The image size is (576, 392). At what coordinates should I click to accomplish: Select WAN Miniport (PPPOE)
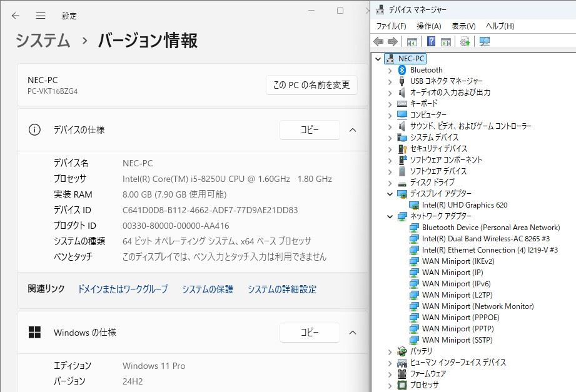point(461,318)
